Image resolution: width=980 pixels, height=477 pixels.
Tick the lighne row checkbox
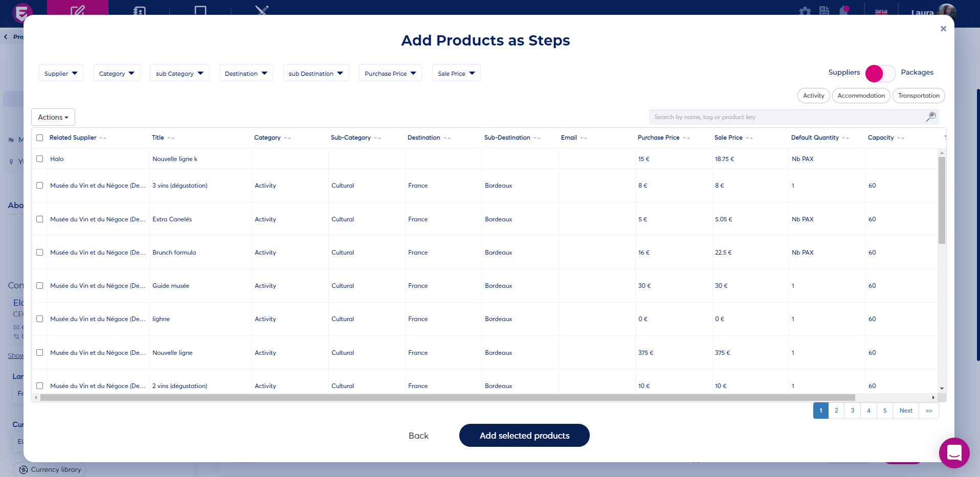click(39, 319)
